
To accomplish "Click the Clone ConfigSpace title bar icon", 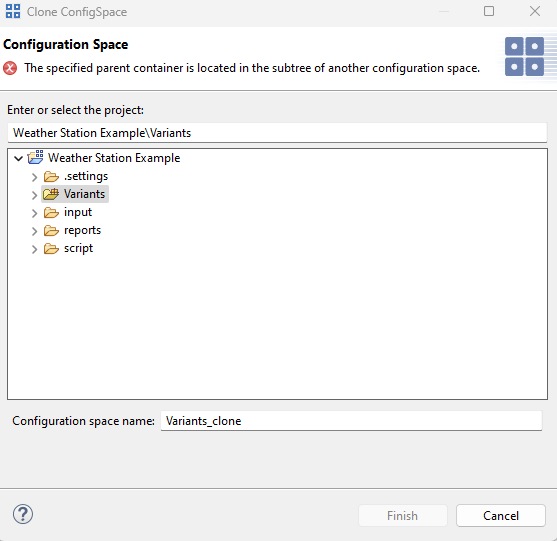I will tap(13, 11).
